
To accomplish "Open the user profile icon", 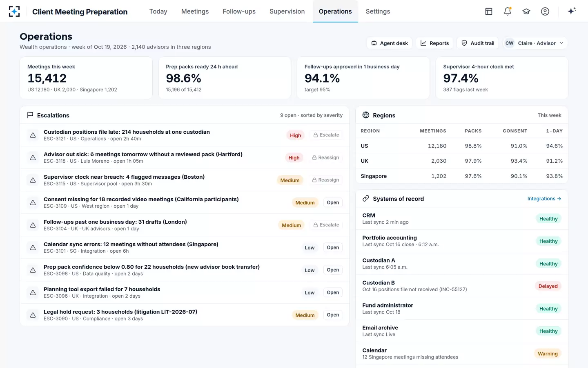I will coord(545,11).
